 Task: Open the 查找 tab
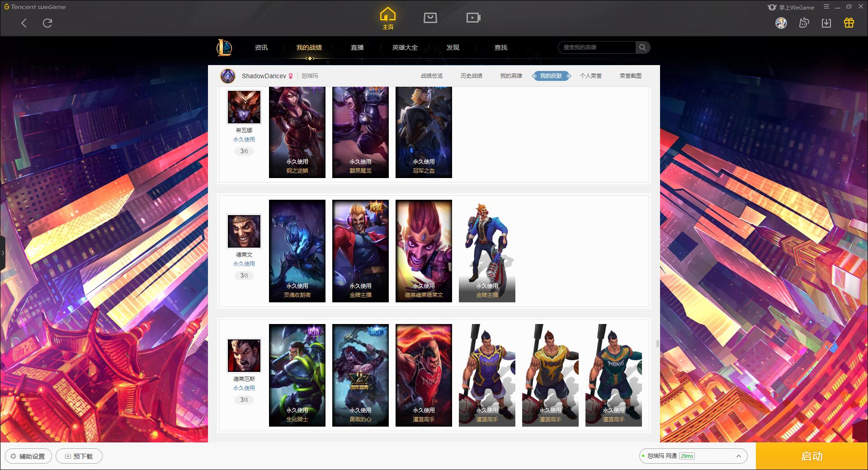[501, 47]
